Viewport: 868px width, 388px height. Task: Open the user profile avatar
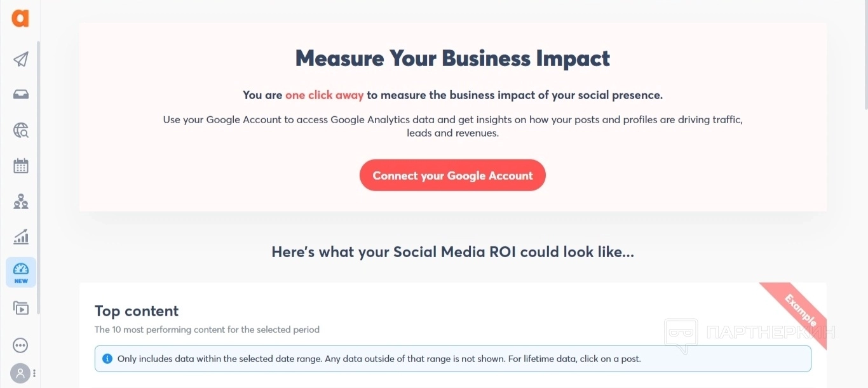(20, 373)
